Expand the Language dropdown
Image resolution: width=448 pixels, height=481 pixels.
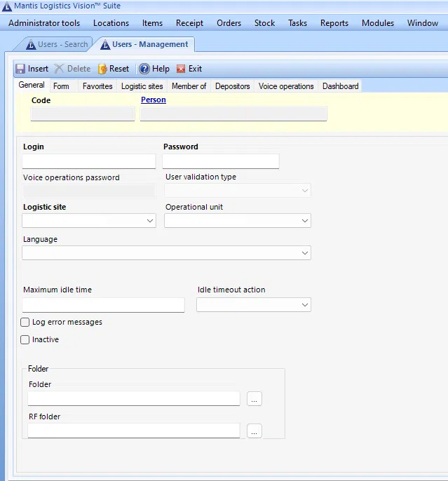tap(305, 253)
